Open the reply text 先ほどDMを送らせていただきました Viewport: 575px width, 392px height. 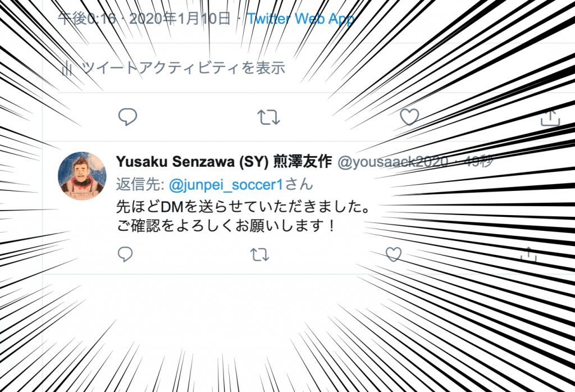tap(243, 207)
